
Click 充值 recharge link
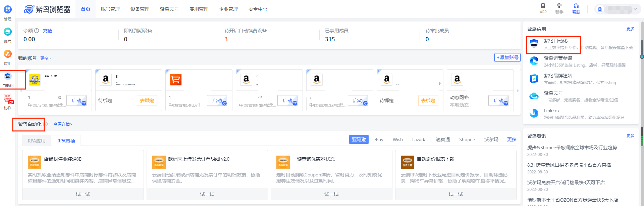[x=48, y=31]
